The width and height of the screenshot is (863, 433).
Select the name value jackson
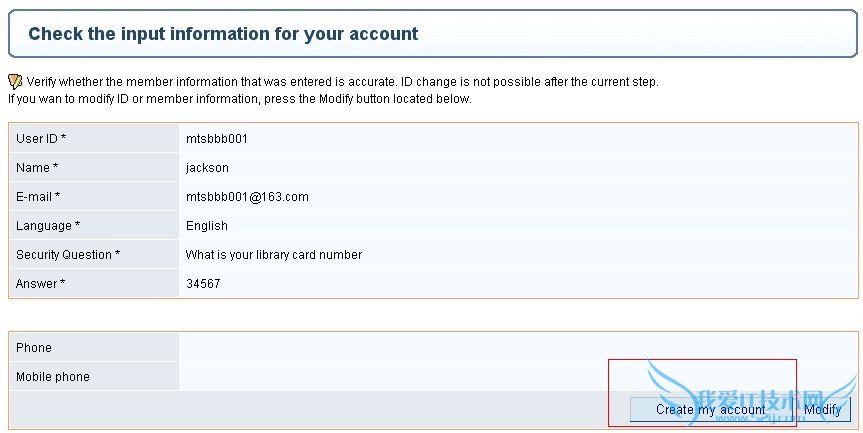207,167
